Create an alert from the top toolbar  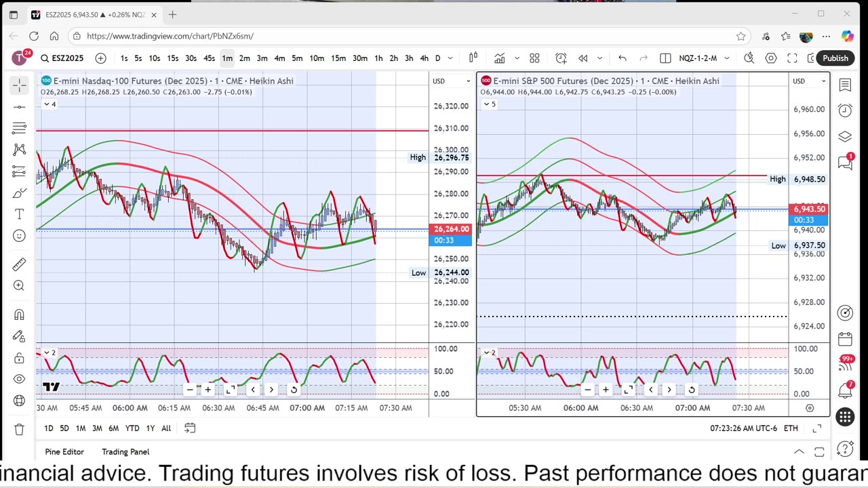click(x=561, y=58)
